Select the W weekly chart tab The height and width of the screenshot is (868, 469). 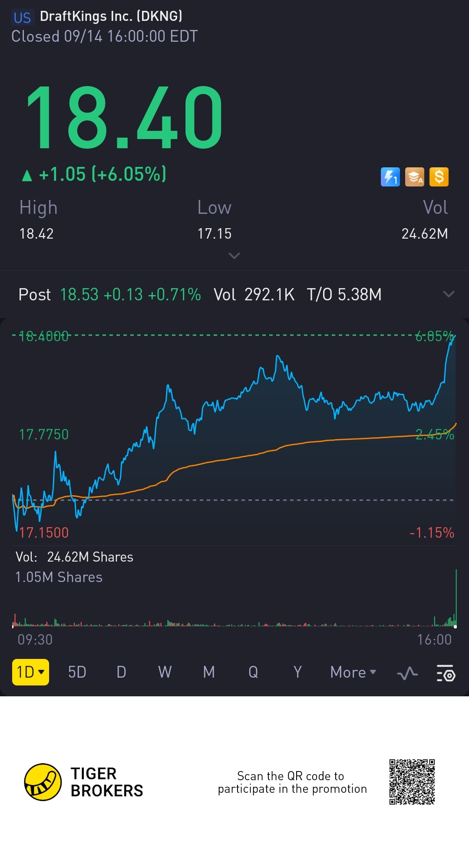165,672
